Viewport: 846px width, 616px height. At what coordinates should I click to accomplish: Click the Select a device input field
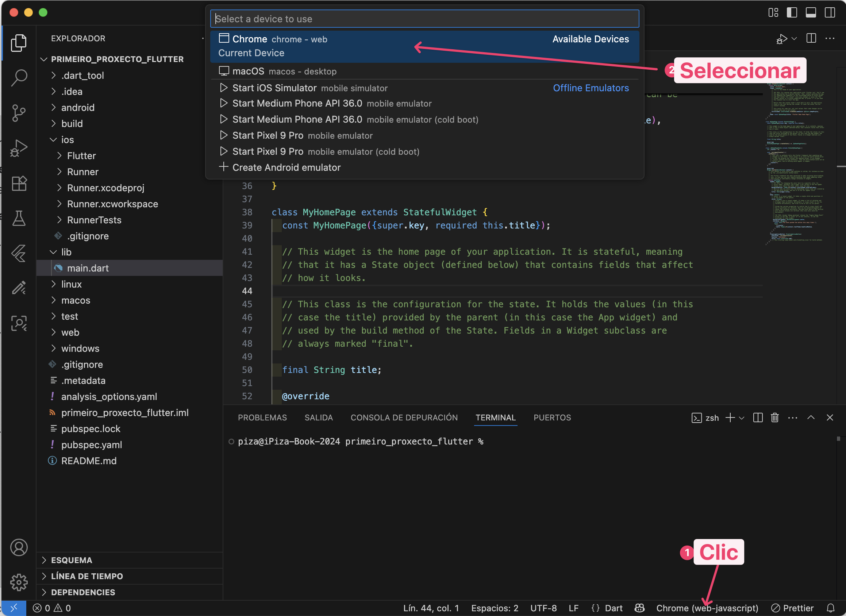point(424,19)
